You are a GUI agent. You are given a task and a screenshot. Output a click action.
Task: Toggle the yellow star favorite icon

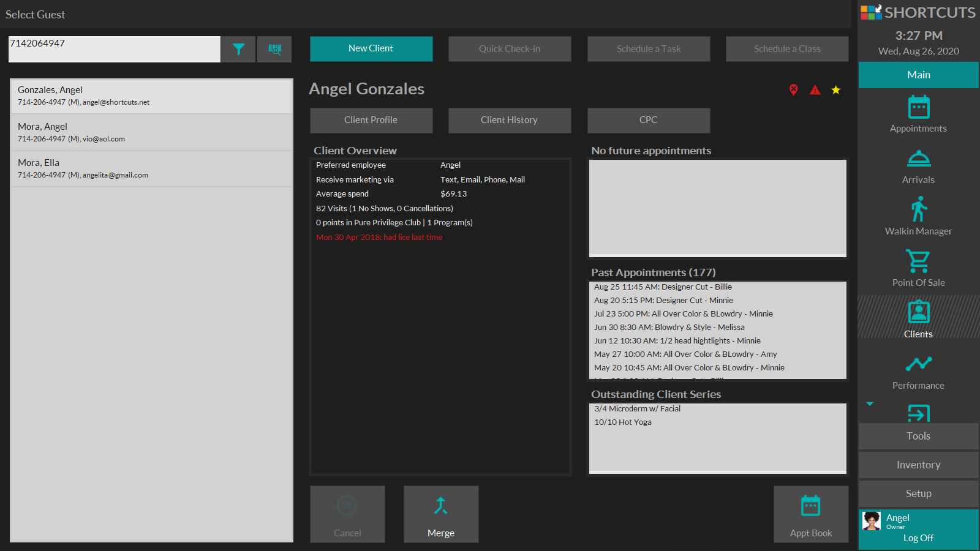(835, 90)
